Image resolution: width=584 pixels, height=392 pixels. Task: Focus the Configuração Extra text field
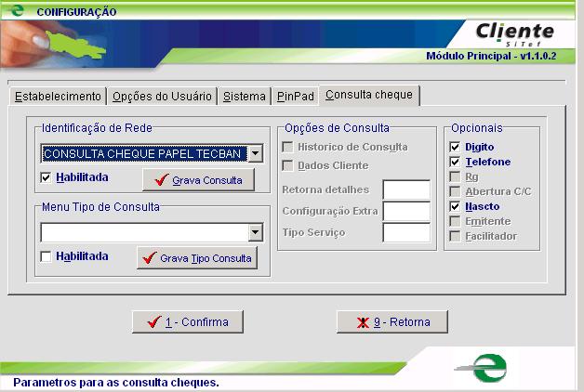406,211
